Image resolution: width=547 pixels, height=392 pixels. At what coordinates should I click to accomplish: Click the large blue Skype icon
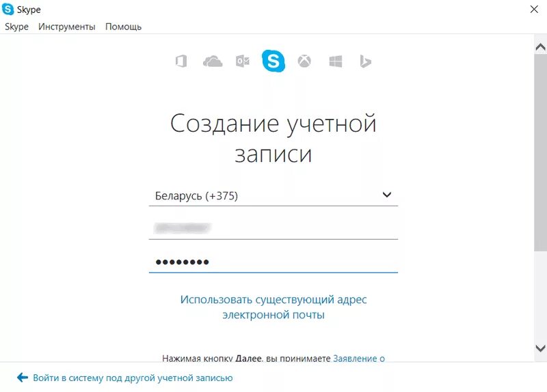273,61
